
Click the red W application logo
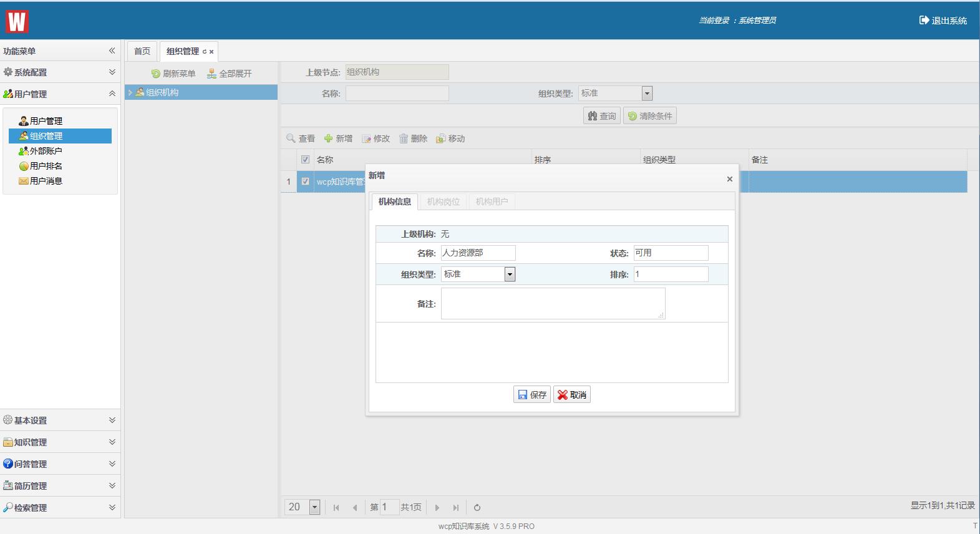pos(17,21)
